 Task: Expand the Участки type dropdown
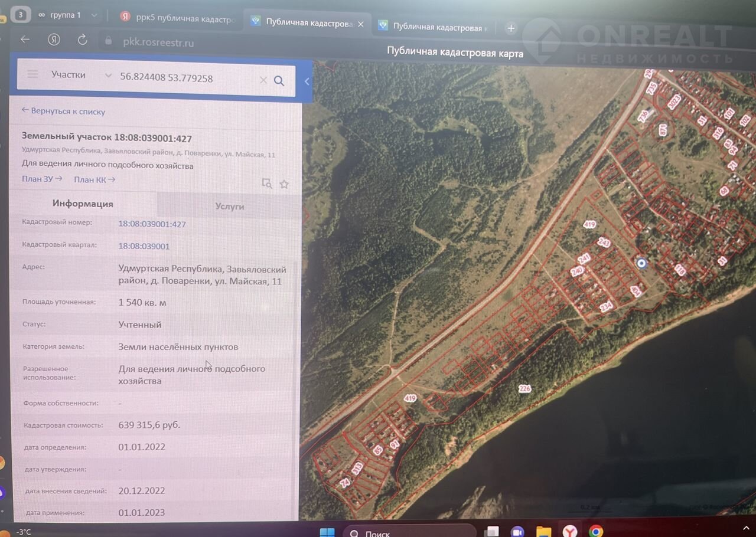(107, 76)
